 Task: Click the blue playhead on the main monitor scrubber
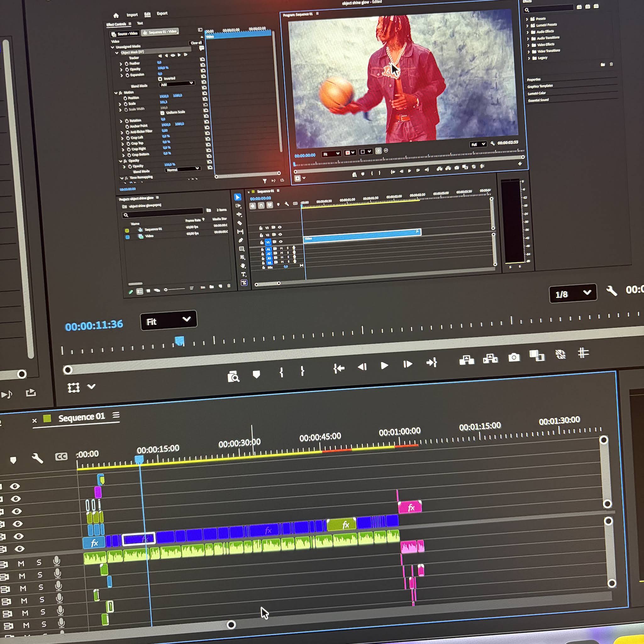click(180, 341)
